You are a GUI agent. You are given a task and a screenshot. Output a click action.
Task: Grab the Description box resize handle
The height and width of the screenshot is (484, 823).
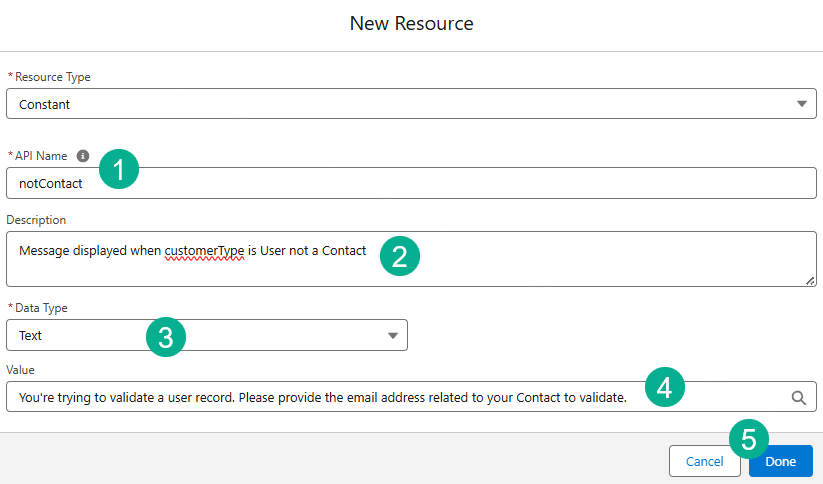810,281
